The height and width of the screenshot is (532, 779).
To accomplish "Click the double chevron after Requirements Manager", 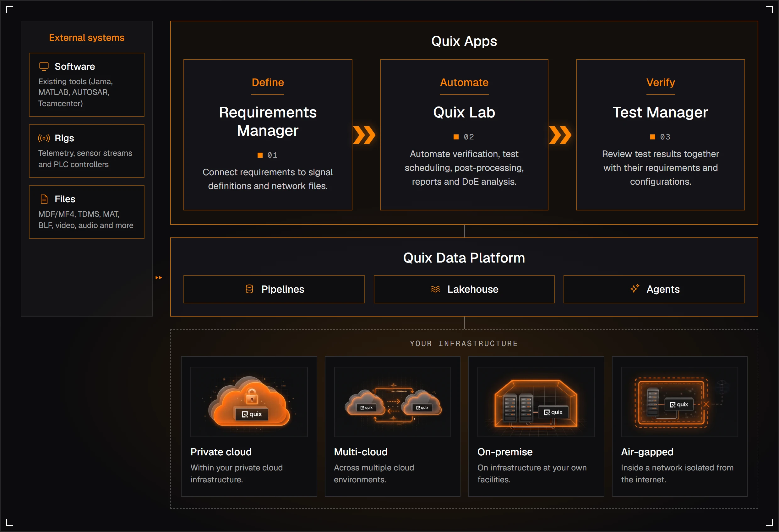I will click(364, 135).
